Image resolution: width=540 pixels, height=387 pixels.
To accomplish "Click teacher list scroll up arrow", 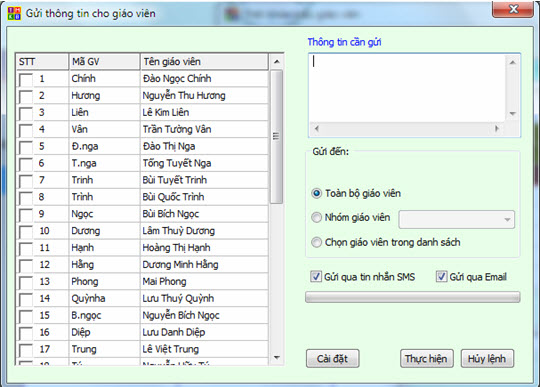I will click(277, 62).
